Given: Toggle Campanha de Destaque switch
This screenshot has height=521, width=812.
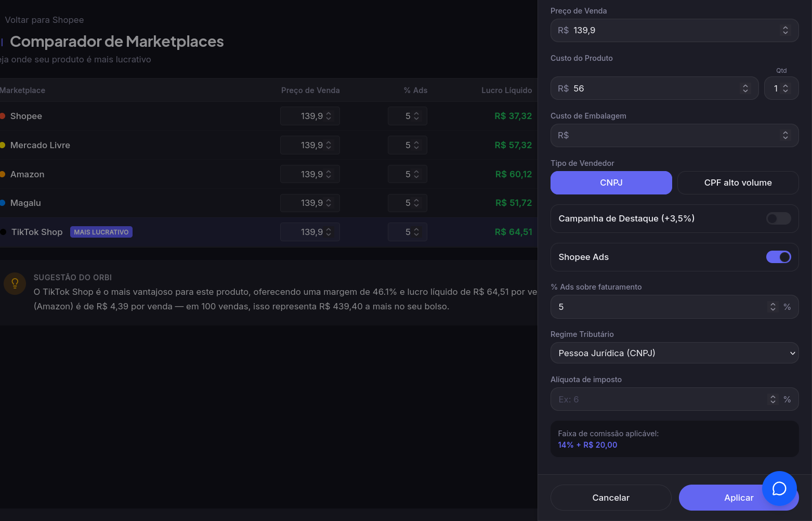Looking at the screenshot, I should pos(778,218).
